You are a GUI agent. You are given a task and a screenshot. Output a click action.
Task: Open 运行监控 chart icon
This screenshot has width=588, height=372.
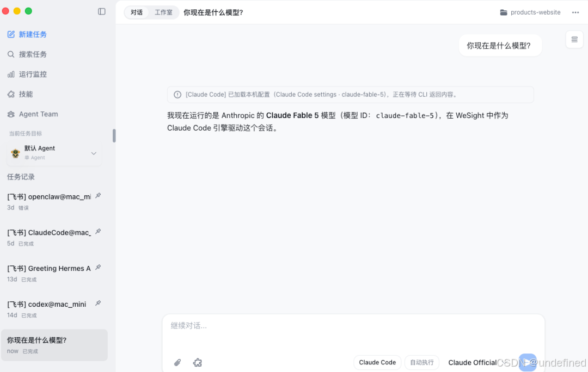click(11, 74)
